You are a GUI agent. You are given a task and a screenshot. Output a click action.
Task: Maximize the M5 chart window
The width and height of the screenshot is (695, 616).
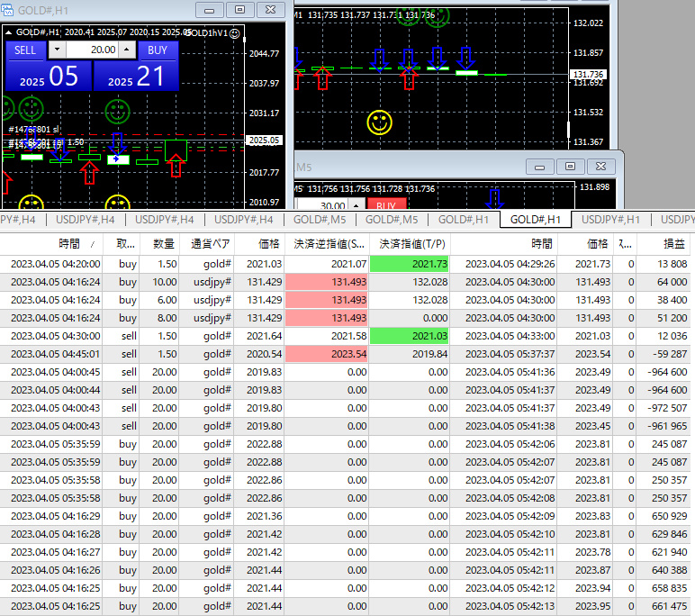pos(570,167)
